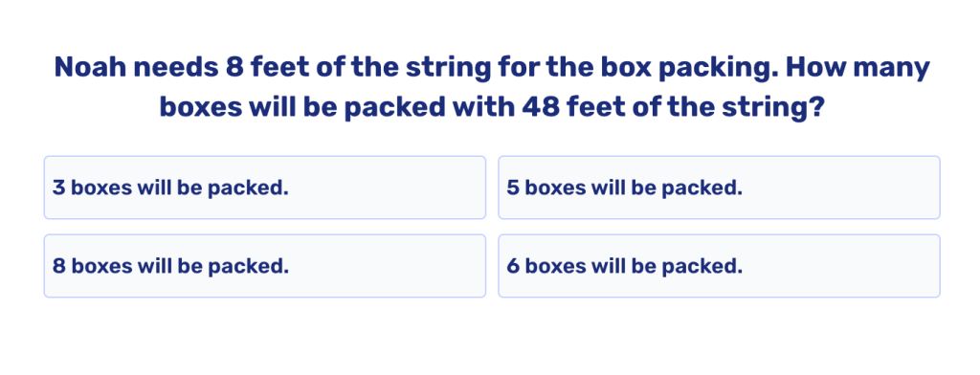
Task: Choose the "5 boxes will be packed." option
Action: click(719, 187)
